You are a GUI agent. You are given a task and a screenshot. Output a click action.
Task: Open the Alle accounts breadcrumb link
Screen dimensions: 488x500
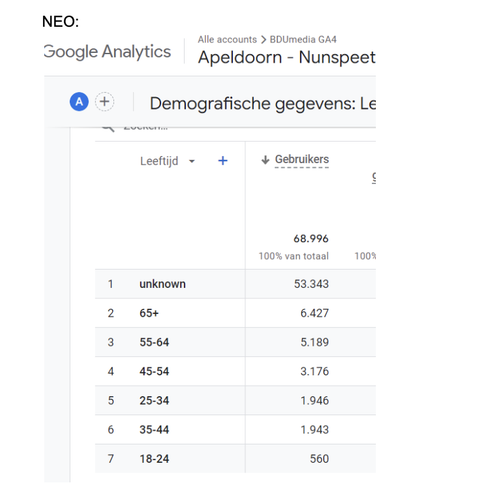point(227,39)
